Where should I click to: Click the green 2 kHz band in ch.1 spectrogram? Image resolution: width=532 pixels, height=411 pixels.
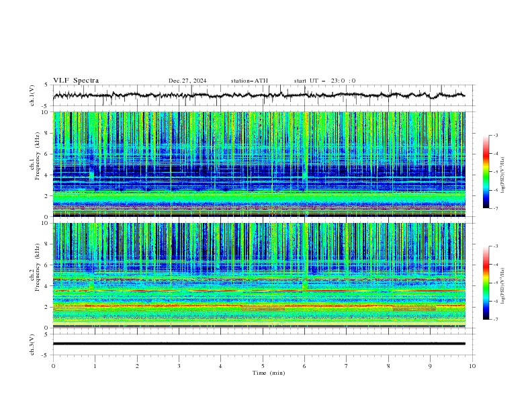(x=259, y=197)
